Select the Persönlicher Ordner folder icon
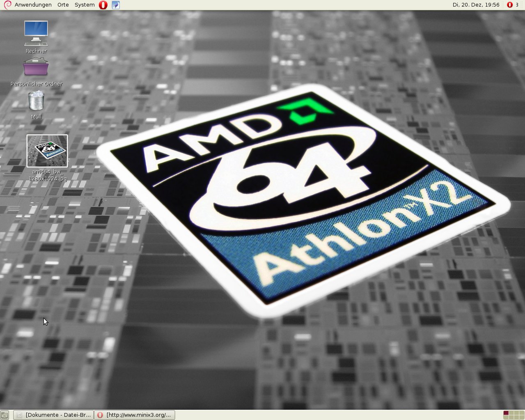The height and width of the screenshot is (420, 525). click(x=36, y=67)
